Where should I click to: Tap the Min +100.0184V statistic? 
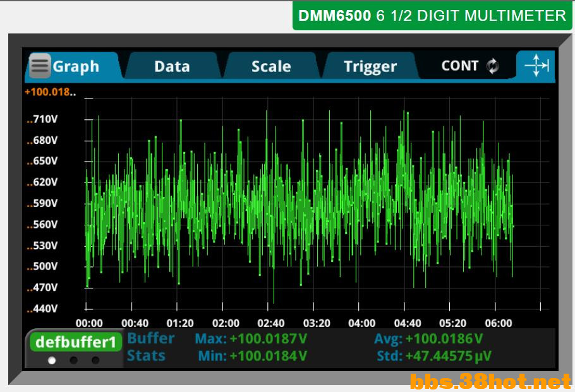click(x=252, y=356)
